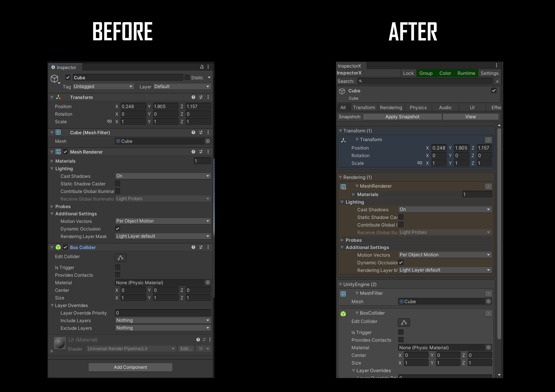Click Box Collider three-dot menu icon

[x=208, y=247]
